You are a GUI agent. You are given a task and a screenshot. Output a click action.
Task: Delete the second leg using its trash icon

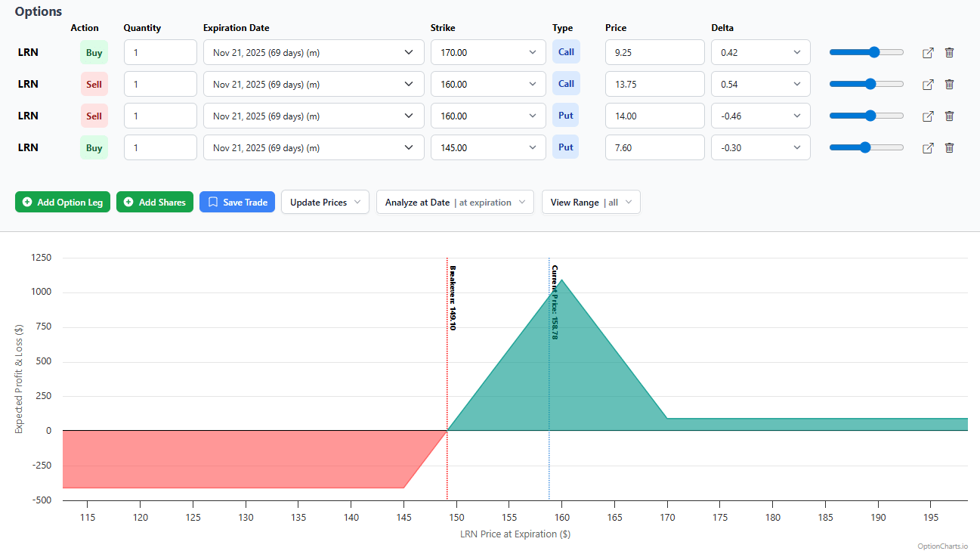949,84
